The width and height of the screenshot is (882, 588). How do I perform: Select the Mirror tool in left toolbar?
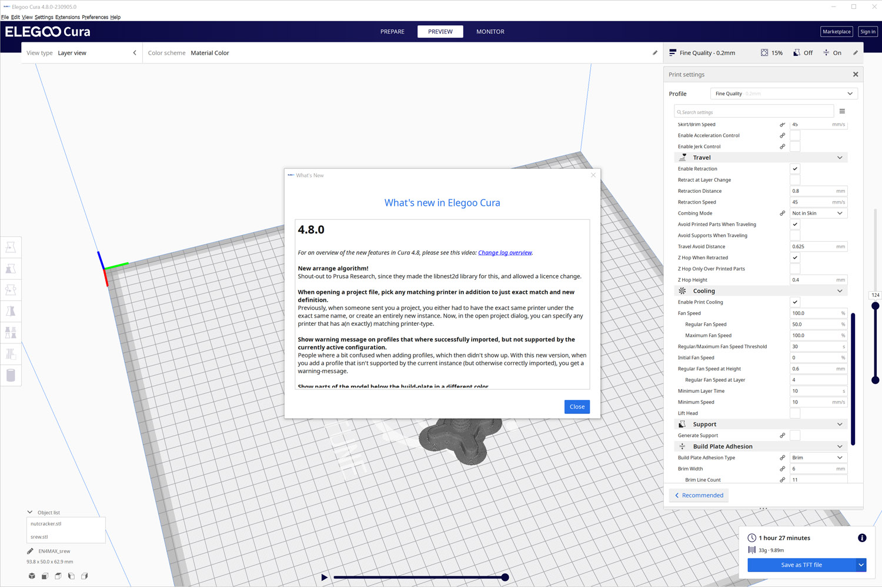click(x=11, y=311)
